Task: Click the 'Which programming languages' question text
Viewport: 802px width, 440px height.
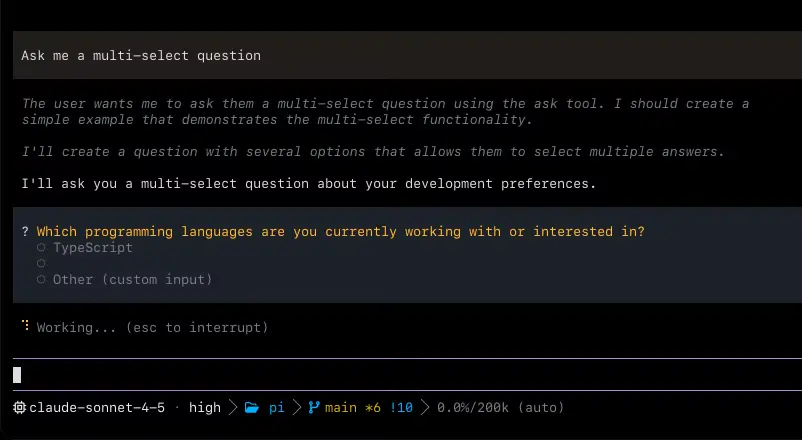Action: 341,231
